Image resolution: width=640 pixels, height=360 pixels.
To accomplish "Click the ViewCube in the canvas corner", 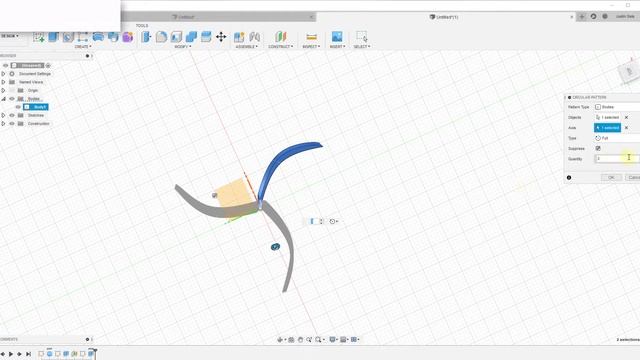I will pyautogui.click(x=629, y=72).
